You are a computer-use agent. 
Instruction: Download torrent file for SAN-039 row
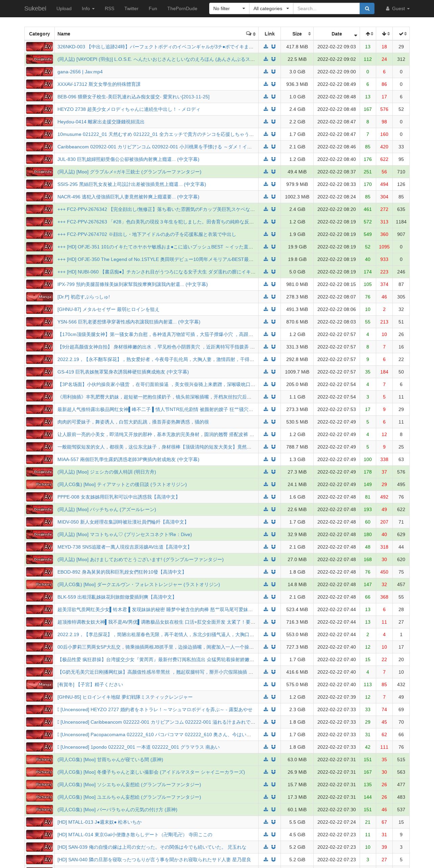266,847
